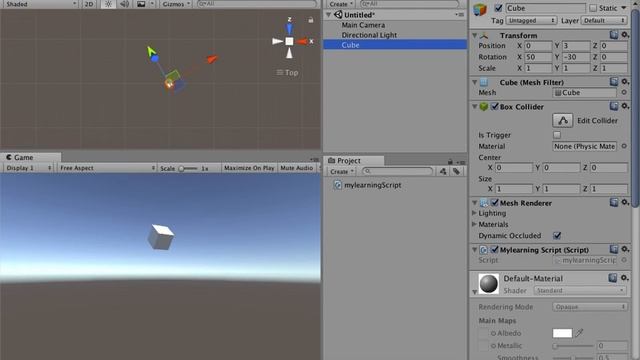This screenshot has height=360, width=640.
Task: Expand the Lighting section
Action: click(x=474, y=213)
